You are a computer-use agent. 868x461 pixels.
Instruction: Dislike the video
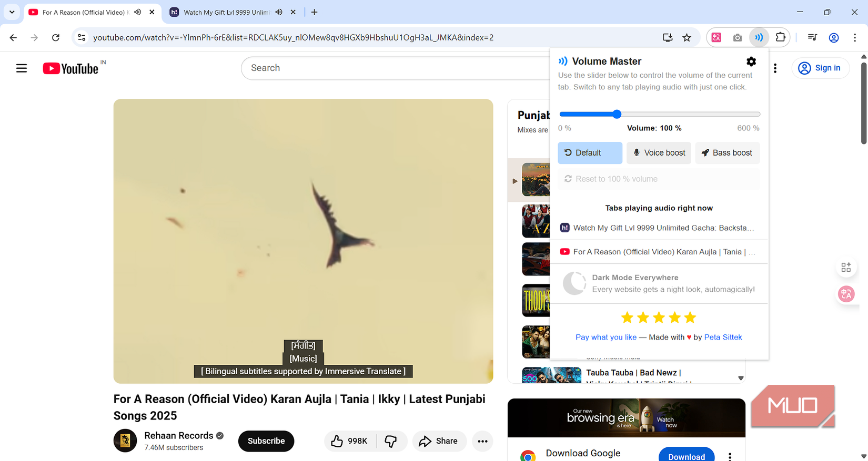pos(391,441)
